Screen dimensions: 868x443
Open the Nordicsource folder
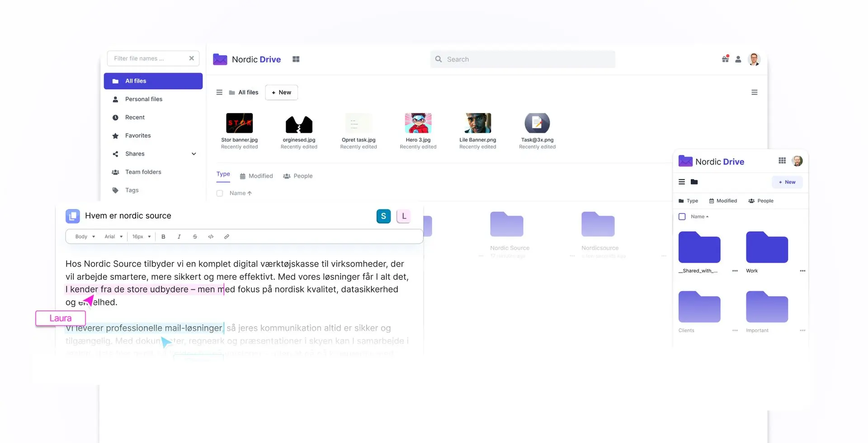[598, 224]
